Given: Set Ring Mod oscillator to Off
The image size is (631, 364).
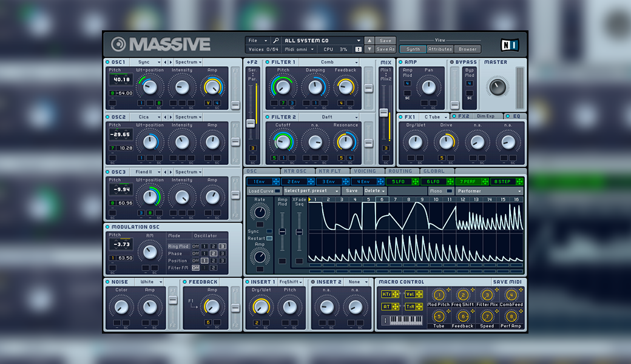Looking at the screenshot, I should coord(195,246).
